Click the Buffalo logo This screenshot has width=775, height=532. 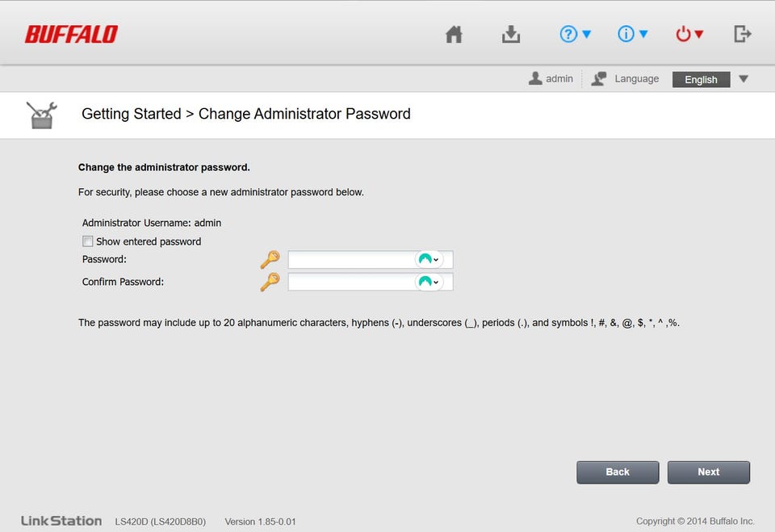tap(71, 34)
